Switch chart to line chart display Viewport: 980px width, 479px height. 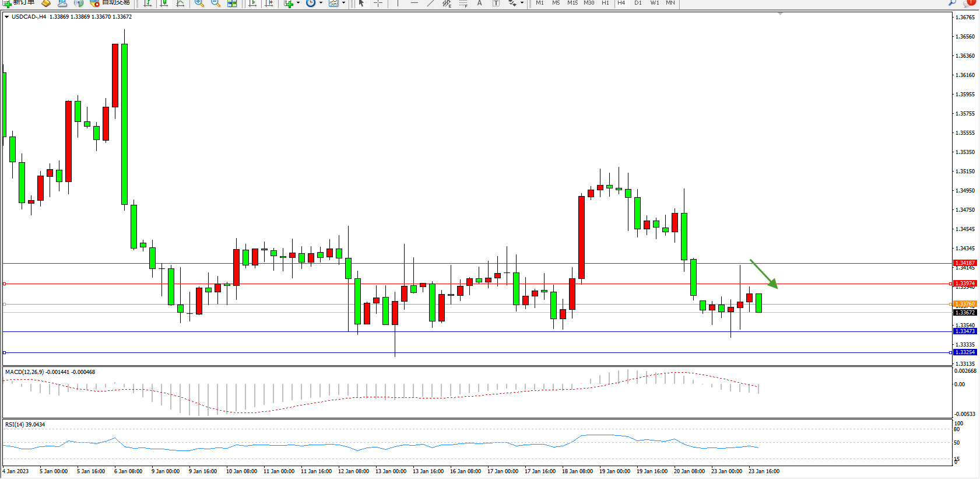pyautogui.click(x=181, y=3)
